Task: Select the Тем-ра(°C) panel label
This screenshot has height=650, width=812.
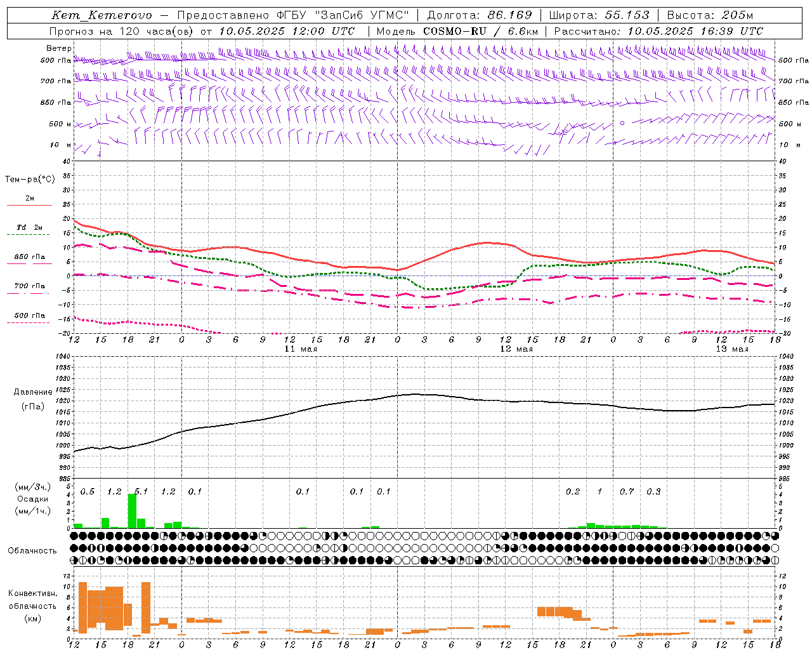Action: [x=30, y=179]
